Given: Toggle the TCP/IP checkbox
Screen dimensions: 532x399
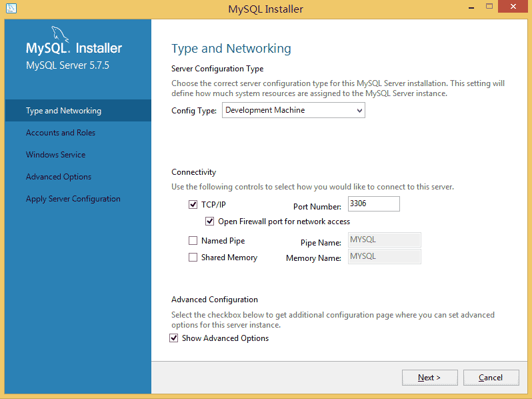Looking at the screenshot, I should point(193,205).
